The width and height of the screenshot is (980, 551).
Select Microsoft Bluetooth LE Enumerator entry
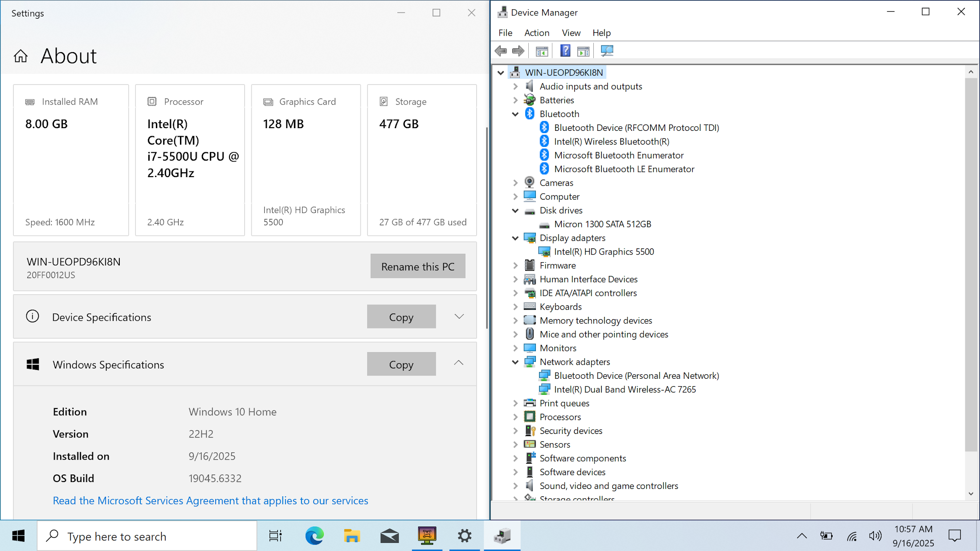pos(624,169)
